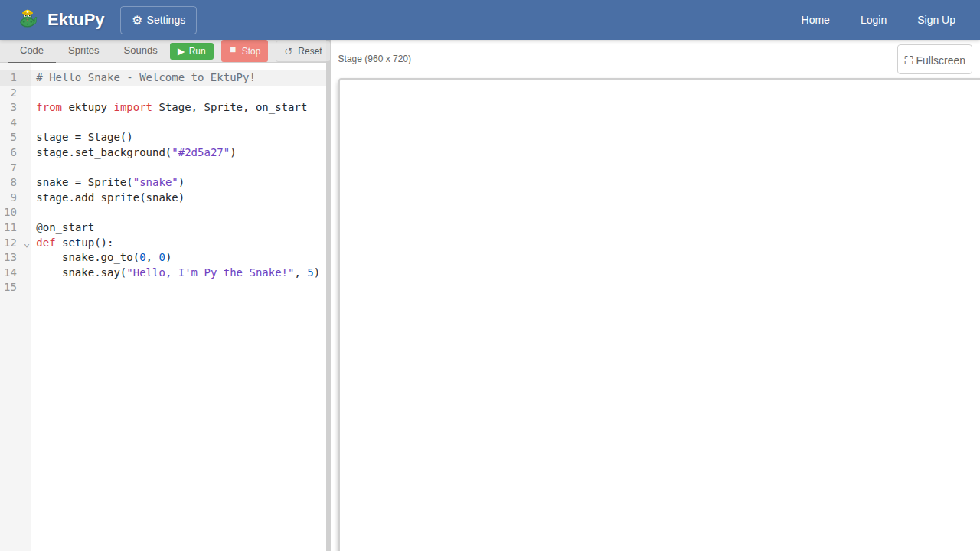Open the Login page
Image resolution: width=980 pixels, height=551 pixels.
tap(874, 20)
